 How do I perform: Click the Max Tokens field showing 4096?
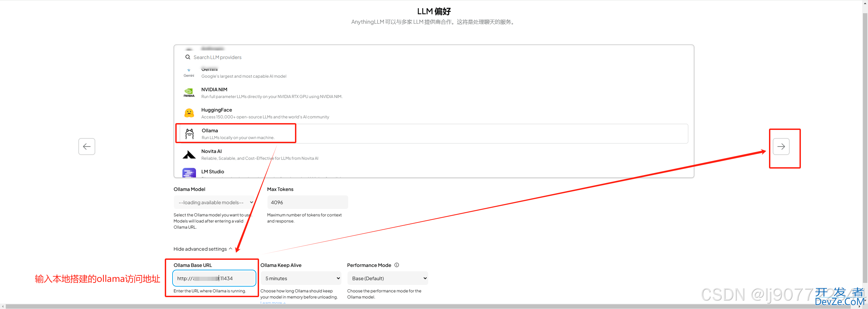click(308, 202)
